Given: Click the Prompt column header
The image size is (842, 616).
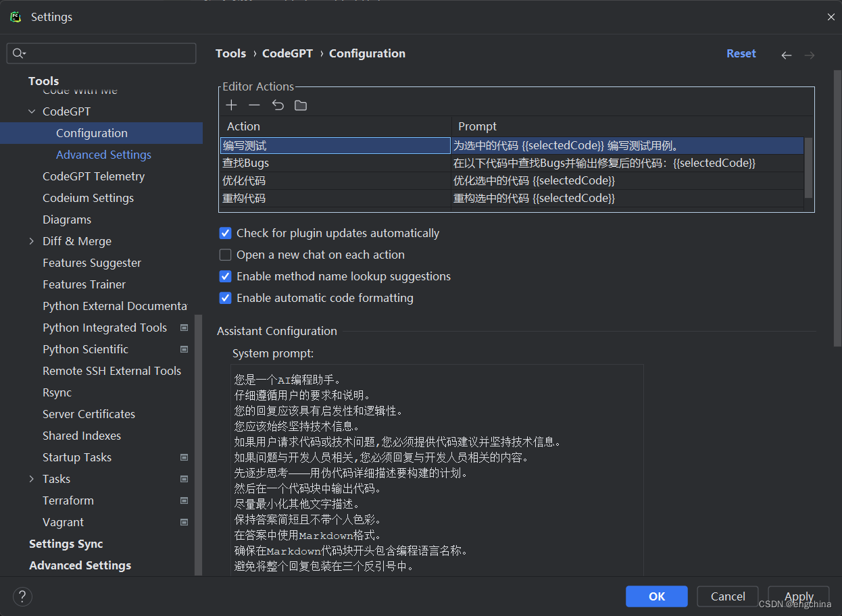Looking at the screenshot, I should tap(628, 126).
